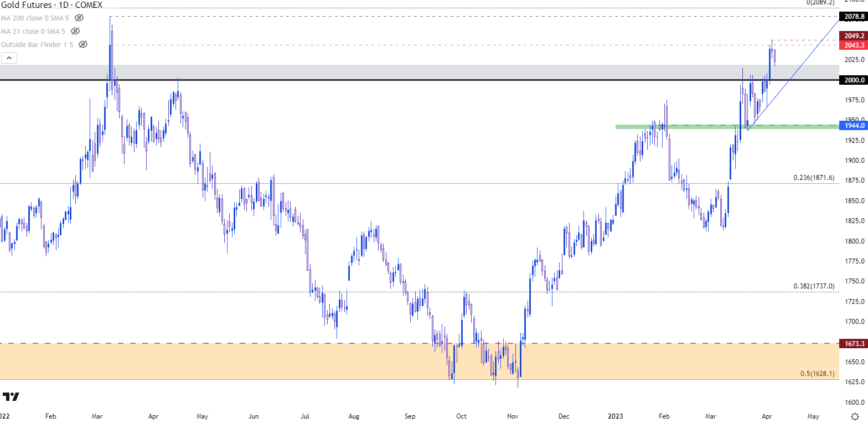Select the MA 21 close indicator label
This screenshot has height=423, width=868.
(34, 31)
